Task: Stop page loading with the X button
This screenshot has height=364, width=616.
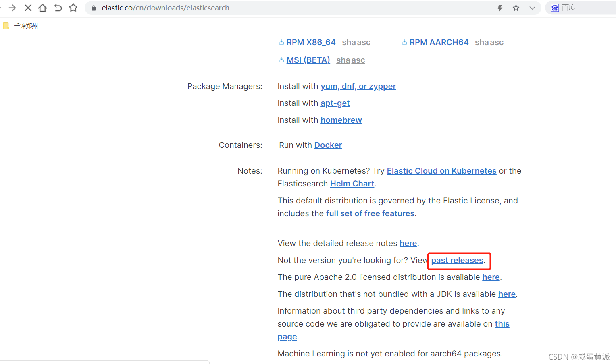Action: coord(28,8)
